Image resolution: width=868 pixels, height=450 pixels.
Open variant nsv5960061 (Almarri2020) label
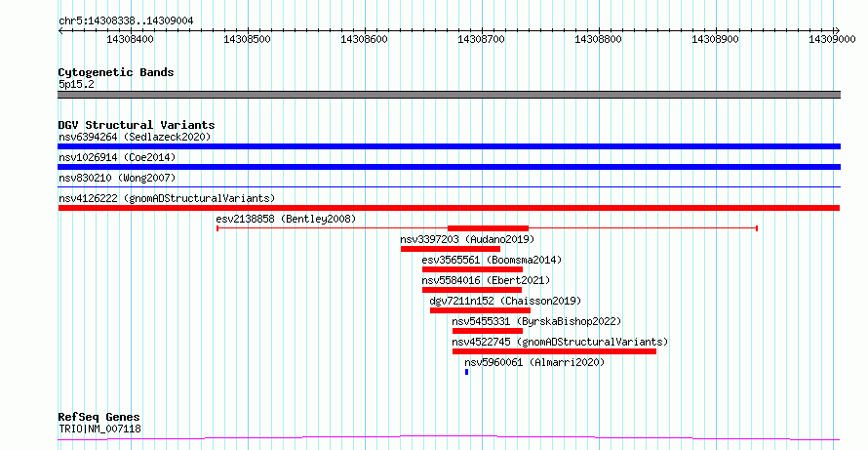point(534,362)
